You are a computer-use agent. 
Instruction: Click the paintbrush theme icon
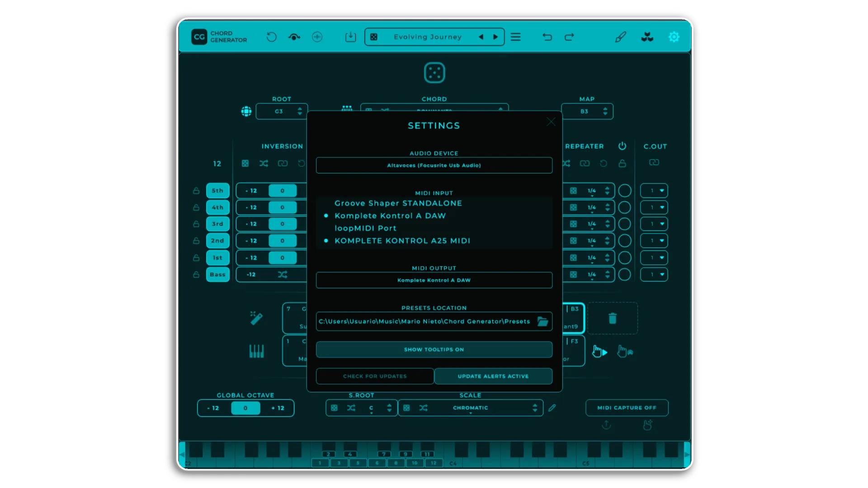[621, 37]
